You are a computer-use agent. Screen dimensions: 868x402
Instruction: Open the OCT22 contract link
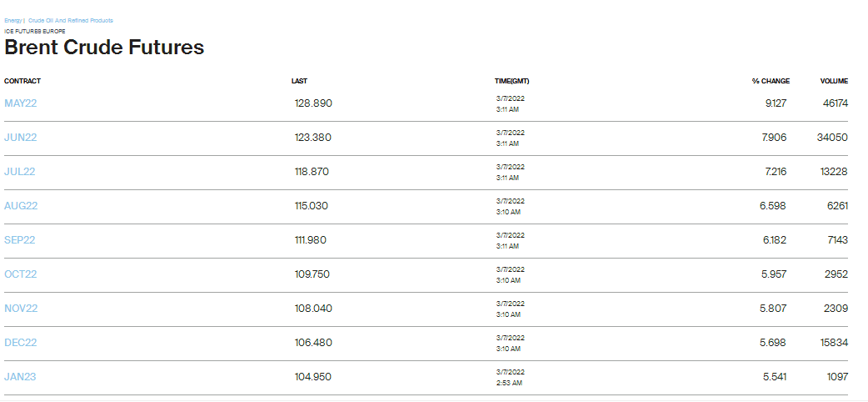pos(21,274)
